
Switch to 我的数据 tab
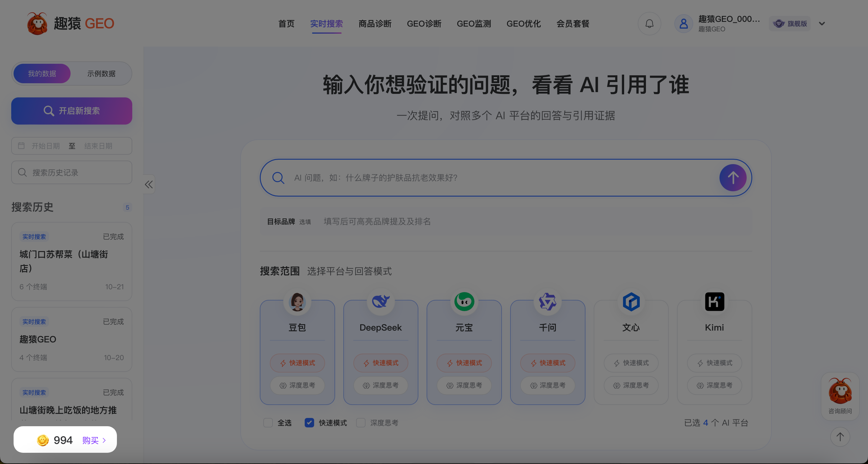click(x=42, y=73)
